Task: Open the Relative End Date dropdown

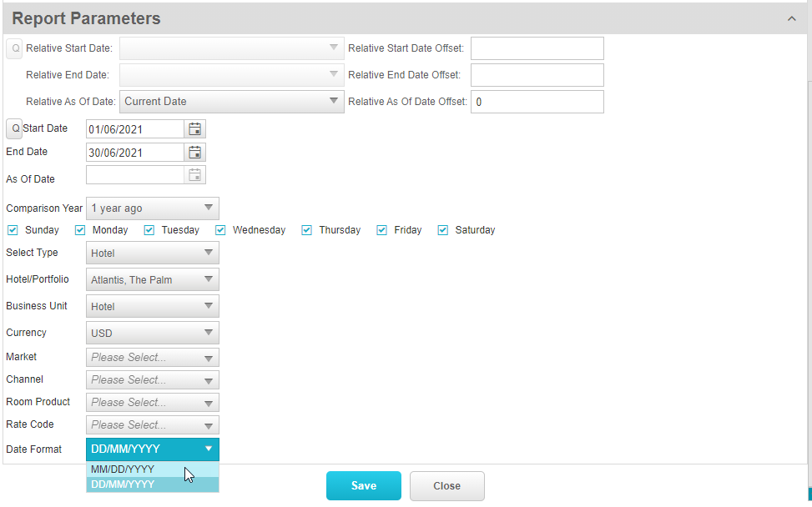Action: (231, 75)
